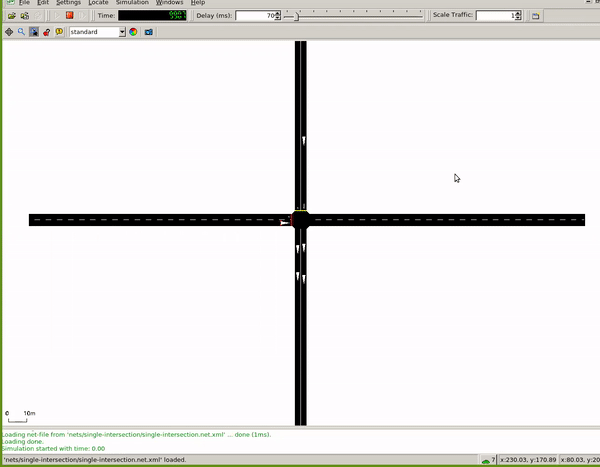Click the status text 'single-intersection.net.xml' loaded
This screenshot has height=467, width=600.
click(x=95, y=459)
